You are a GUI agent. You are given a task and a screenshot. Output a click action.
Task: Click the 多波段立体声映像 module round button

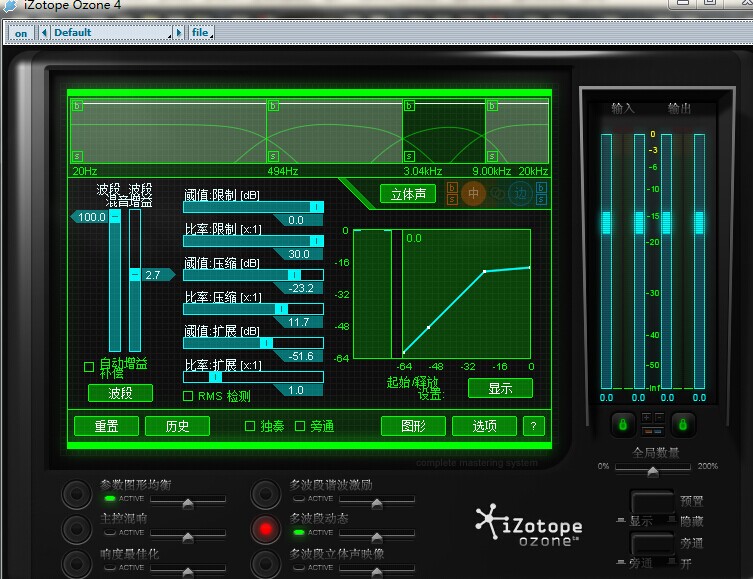pos(266,563)
